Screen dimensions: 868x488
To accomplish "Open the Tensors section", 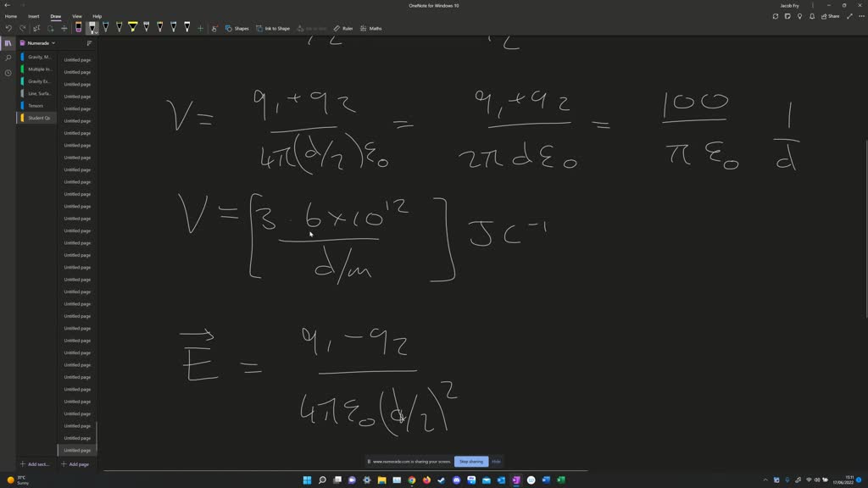I will (38, 105).
